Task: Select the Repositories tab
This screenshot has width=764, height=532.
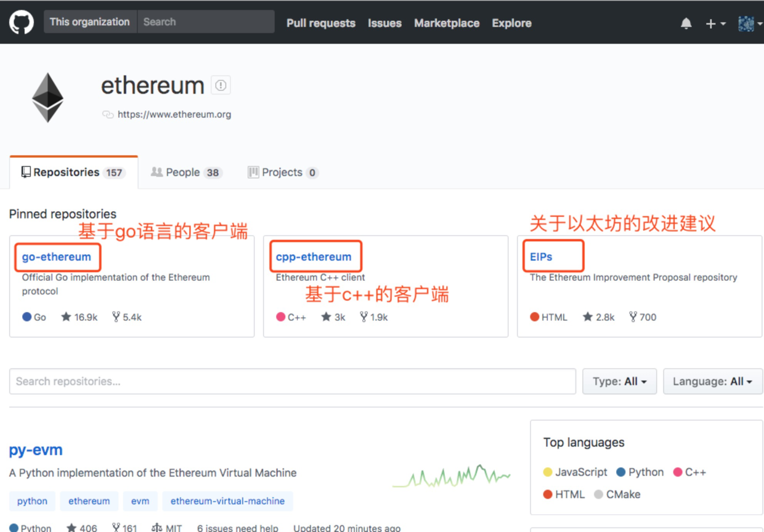Action: (x=73, y=172)
